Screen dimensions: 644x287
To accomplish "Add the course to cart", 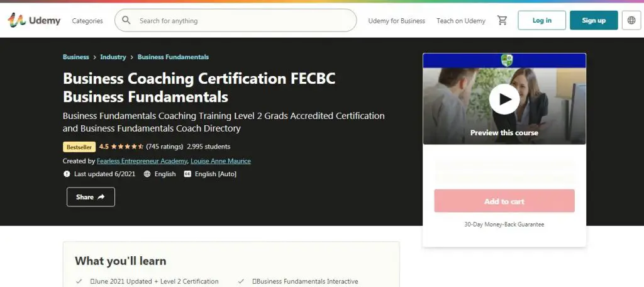I will click(504, 201).
